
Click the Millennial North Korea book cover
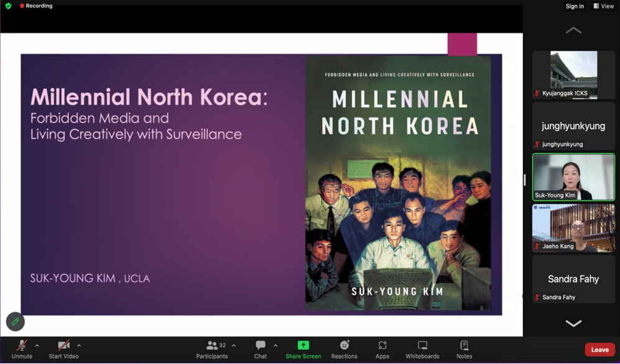398,183
